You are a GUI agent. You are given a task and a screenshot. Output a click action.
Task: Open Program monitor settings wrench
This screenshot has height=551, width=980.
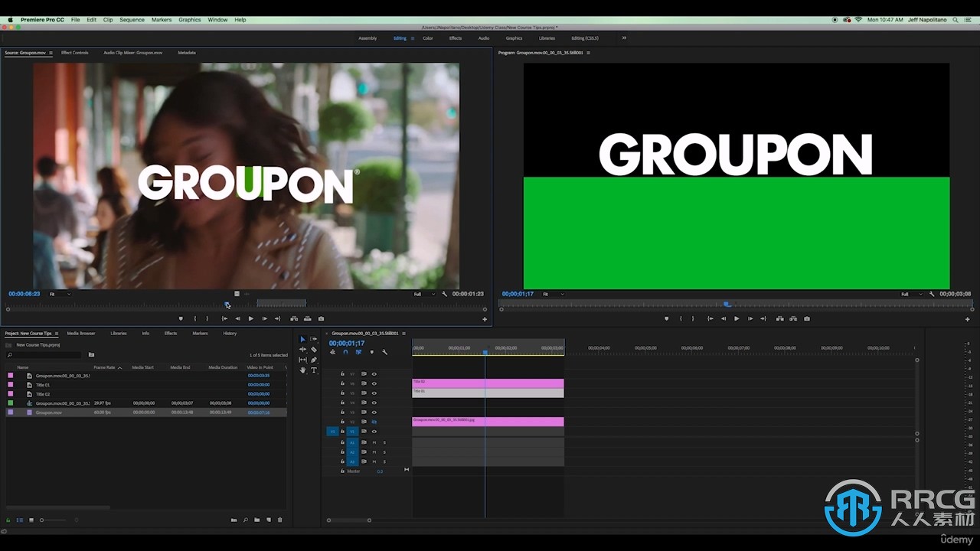coord(932,294)
